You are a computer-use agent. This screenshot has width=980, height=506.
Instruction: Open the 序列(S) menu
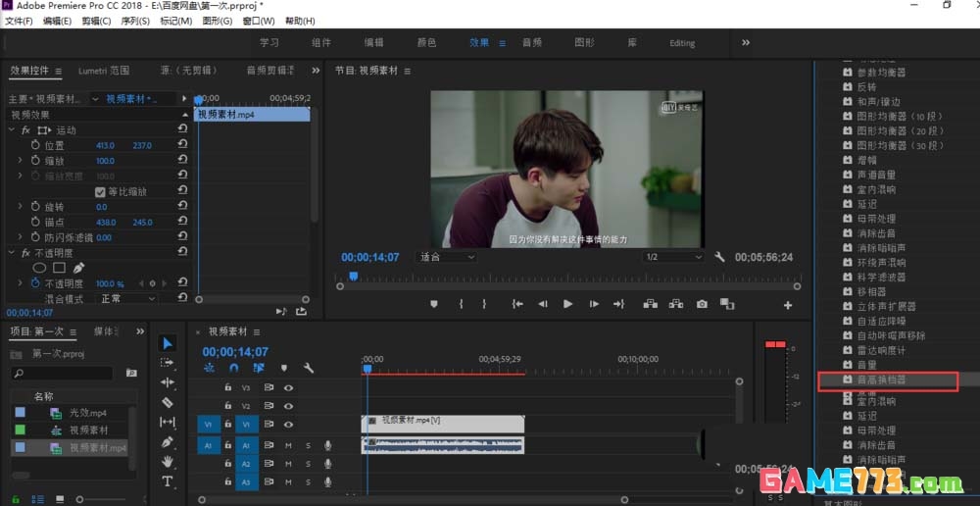coord(135,21)
